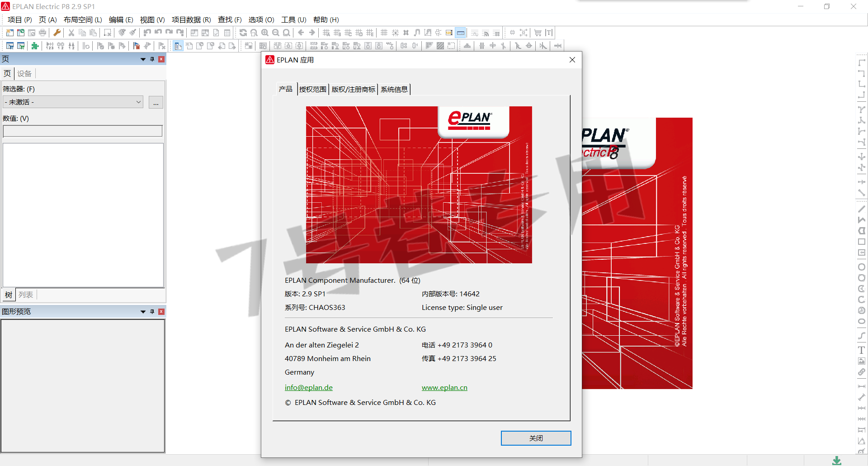The height and width of the screenshot is (466, 868).
Task: Close the 图形预览 panel
Action: 161,312
